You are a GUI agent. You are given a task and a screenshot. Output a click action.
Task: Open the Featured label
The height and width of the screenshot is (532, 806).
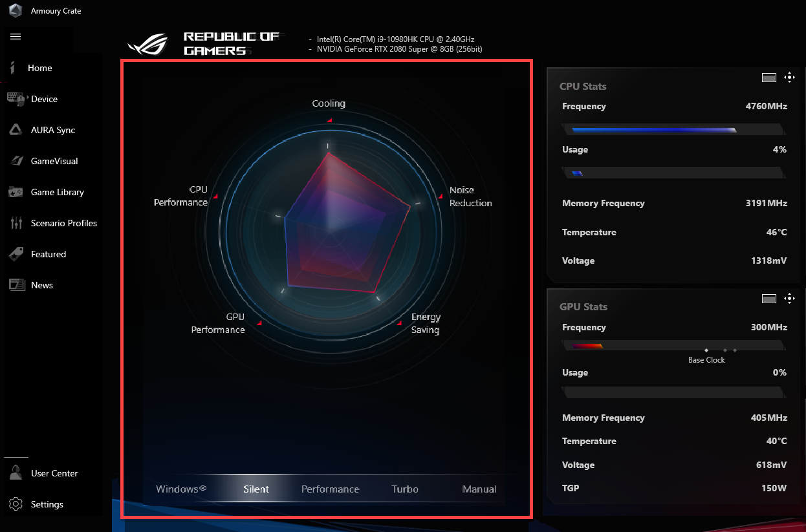pos(49,254)
